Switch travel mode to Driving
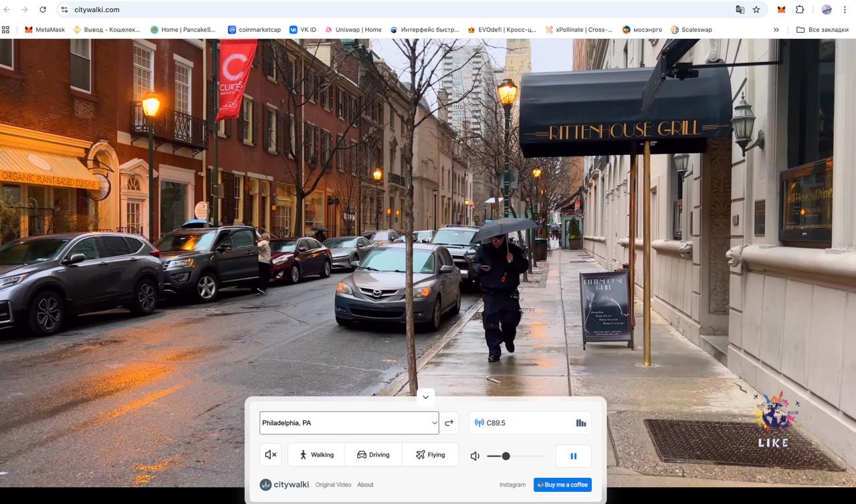Viewport: 856px width, 504px height. click(372, 455)
